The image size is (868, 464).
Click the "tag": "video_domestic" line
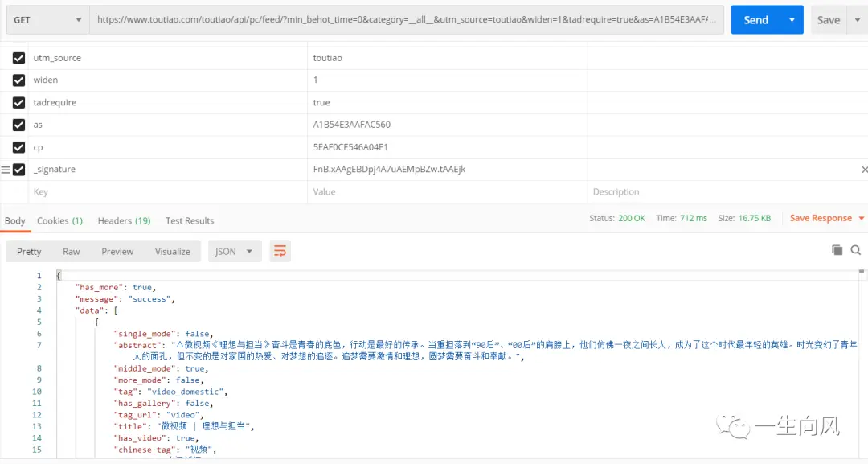[x=170, y=392]
